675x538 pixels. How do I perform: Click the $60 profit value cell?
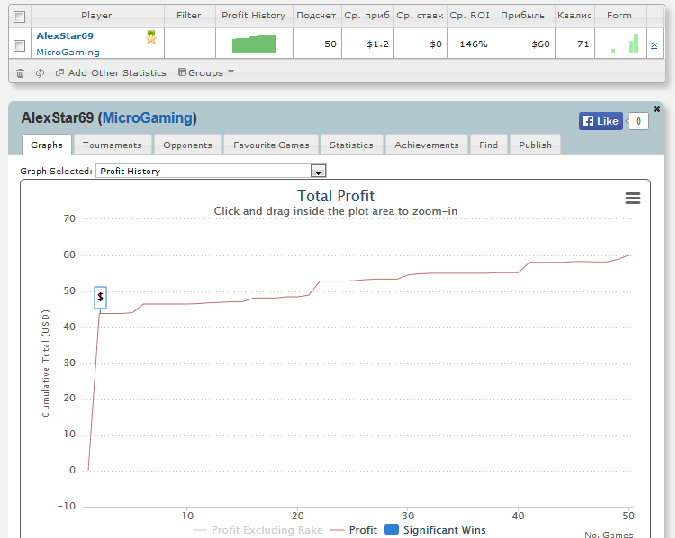point(540,44)
